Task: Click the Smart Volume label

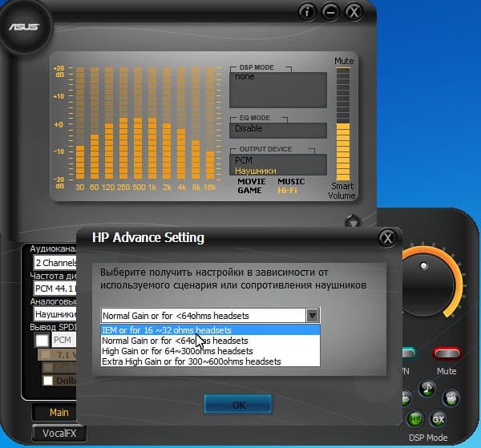Action: tap(342, 191)
